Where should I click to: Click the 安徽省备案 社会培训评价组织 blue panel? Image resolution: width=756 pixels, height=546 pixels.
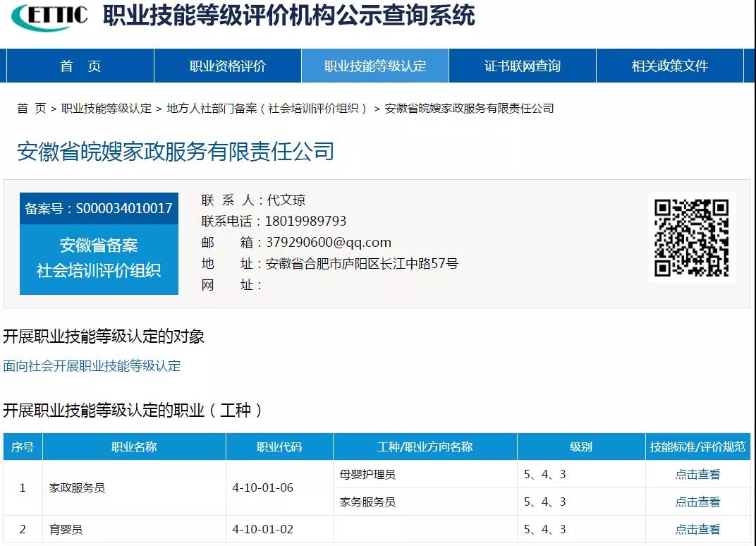(99, 258)
